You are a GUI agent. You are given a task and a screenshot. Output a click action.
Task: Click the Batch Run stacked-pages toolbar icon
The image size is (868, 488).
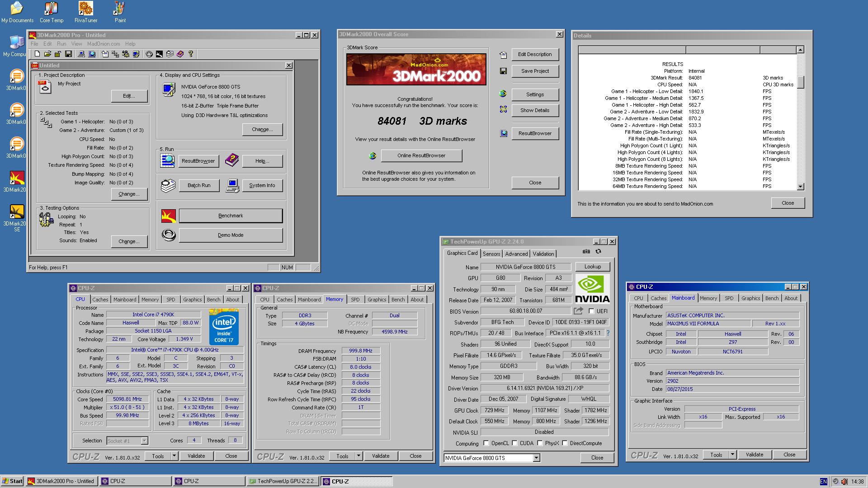click(170, 54)
